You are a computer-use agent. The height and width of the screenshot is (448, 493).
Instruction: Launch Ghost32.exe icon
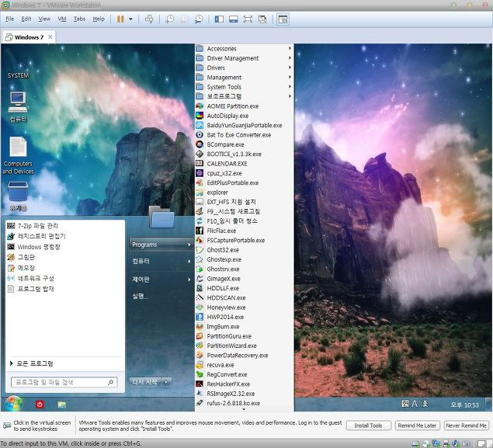click(x=200, y=250)
